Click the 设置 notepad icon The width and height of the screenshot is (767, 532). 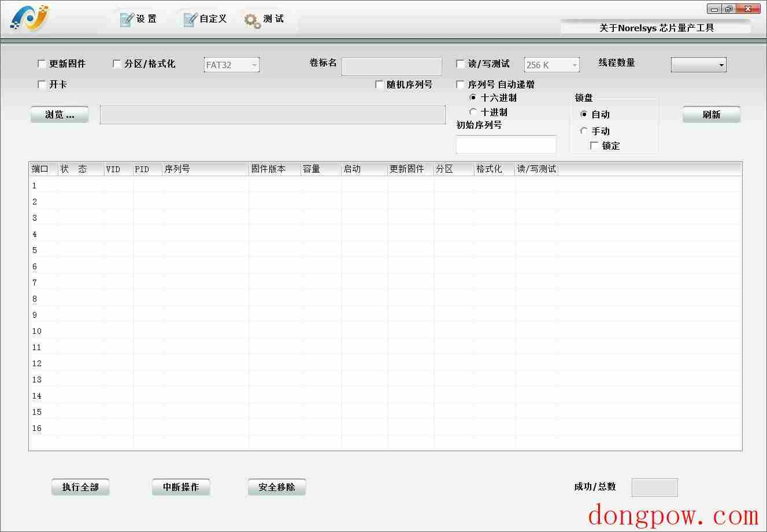click(x=127, y=20)
